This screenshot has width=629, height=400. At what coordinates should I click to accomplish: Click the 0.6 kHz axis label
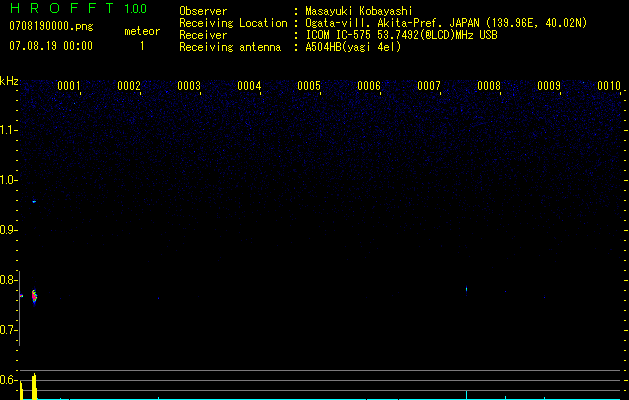(8, 380)
